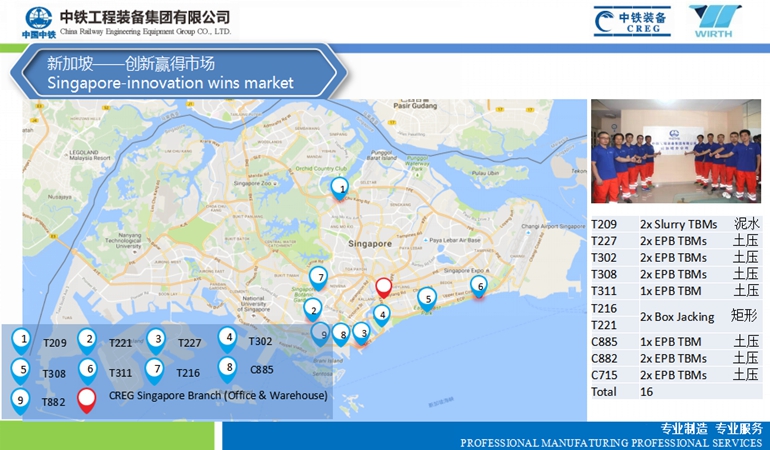
Task: Click 'T227' label in the map legend
Action: [x=190, y=342]
